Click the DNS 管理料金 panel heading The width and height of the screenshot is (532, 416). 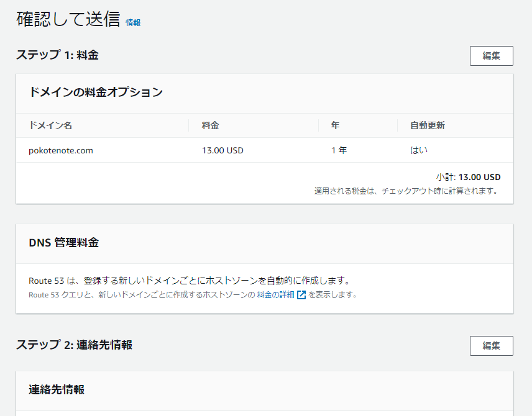[64, 243]
